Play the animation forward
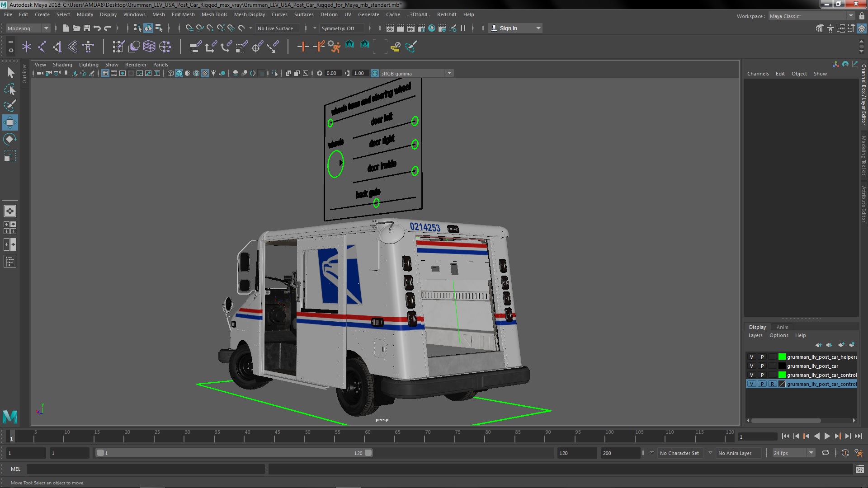868x488 pixels. click(827, 436)
